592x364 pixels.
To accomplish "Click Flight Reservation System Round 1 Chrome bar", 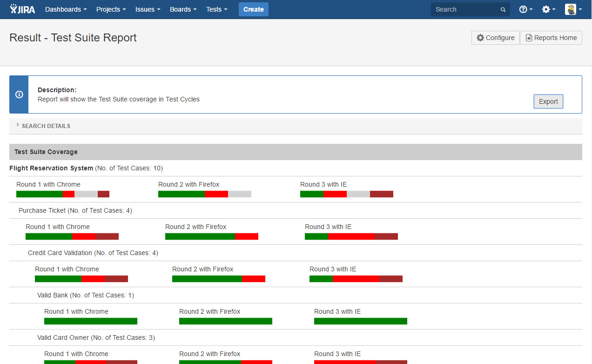I will tap(63, 194).
